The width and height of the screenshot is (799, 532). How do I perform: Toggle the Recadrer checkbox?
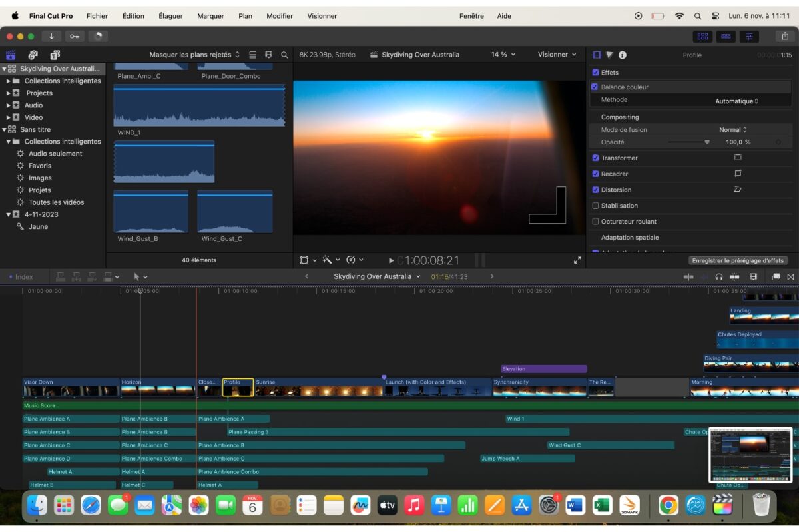tap(595, 174)
